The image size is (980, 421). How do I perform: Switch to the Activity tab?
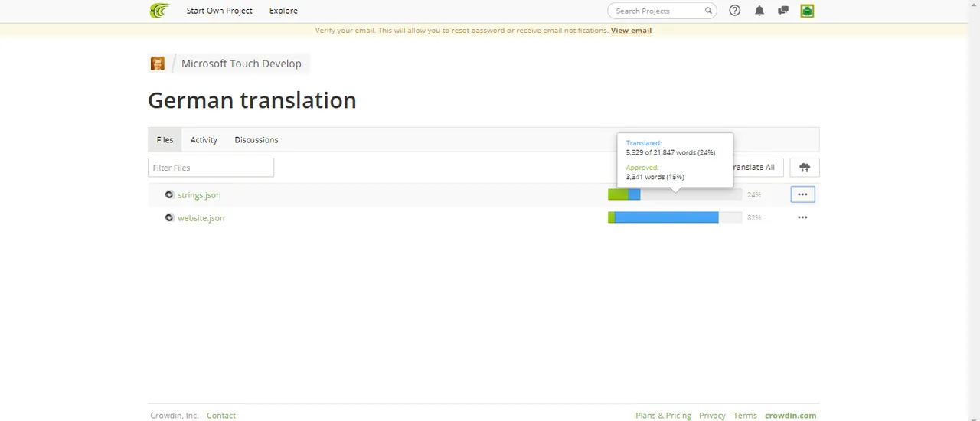204,140
